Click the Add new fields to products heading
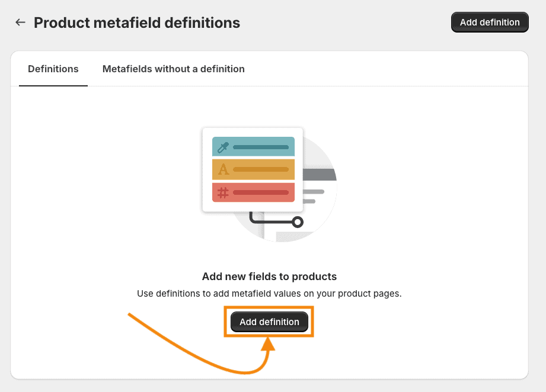 tap(269, 276)
